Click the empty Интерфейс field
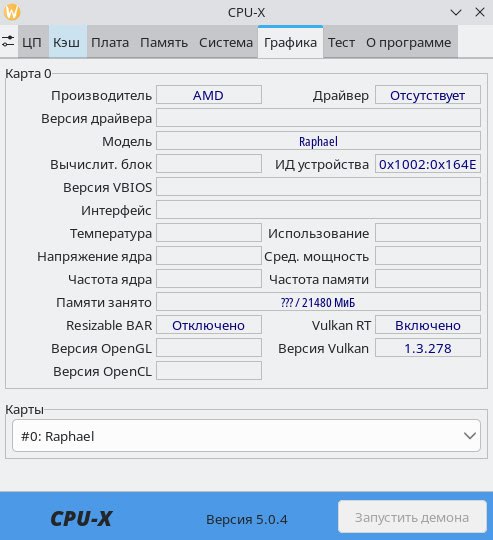This screenshot has width=493, height=540. point(318,210)
